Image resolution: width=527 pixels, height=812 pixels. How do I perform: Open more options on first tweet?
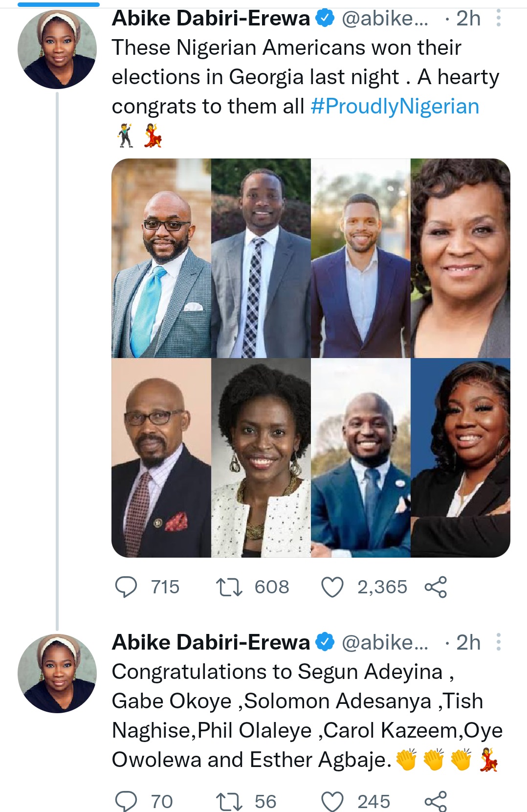(x=498, y=19)
